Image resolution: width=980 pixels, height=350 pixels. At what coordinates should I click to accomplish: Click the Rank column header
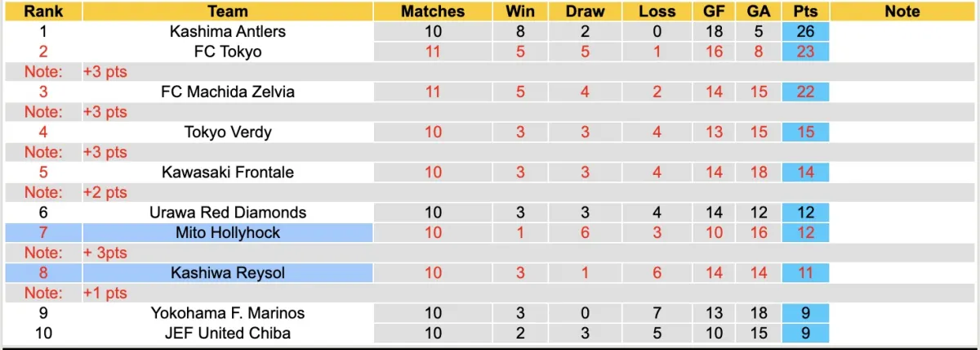43,11
